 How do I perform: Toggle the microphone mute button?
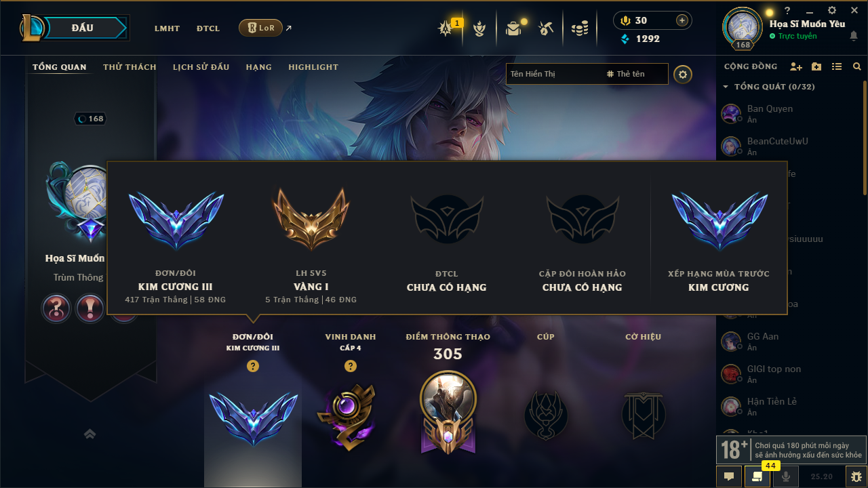(x=785, y=476)
